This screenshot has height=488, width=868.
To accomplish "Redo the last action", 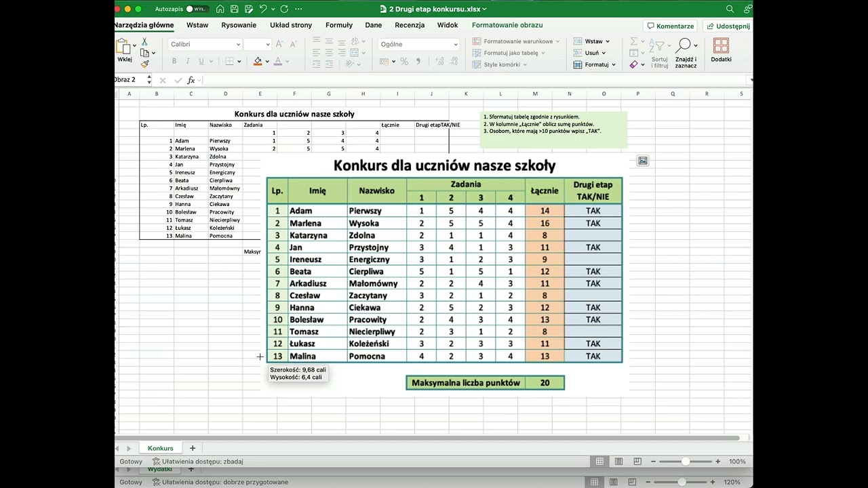I will [284, 9].
